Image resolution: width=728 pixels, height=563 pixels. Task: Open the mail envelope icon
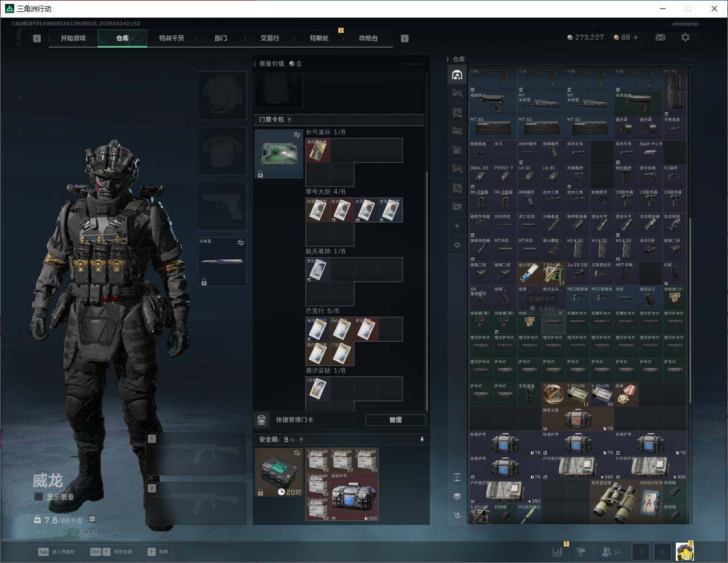660,37
